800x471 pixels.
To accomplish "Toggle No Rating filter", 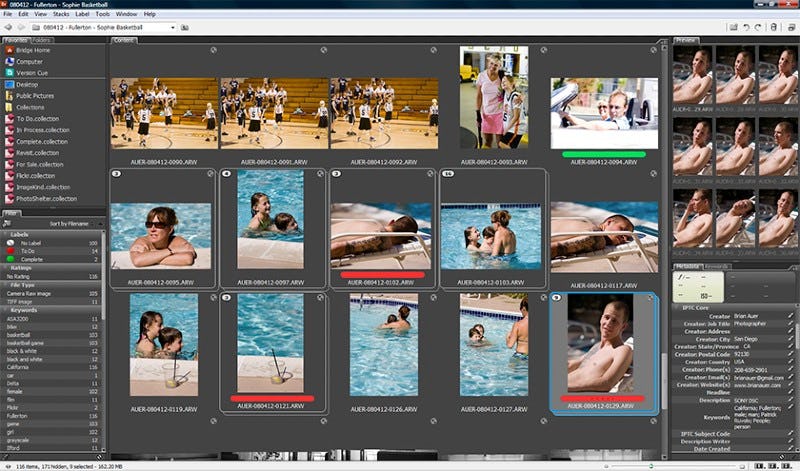I will point(51,276).
